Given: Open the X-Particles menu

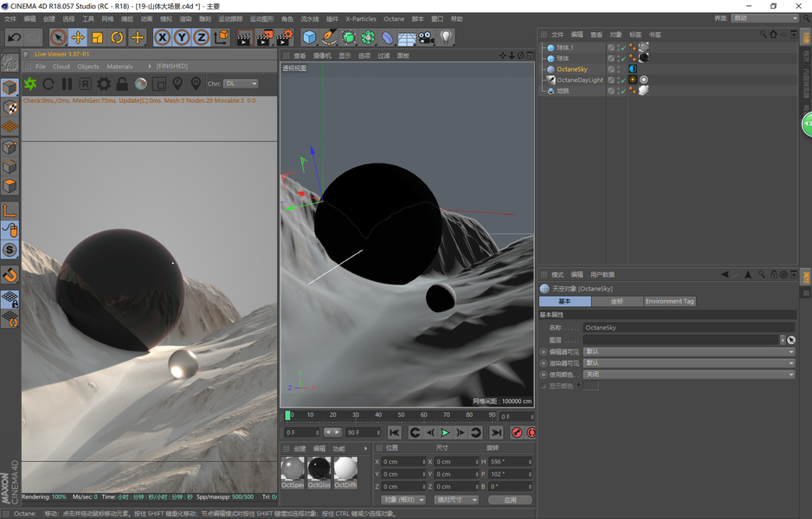Looking at the screenshot, I should (x=361, y=19).
